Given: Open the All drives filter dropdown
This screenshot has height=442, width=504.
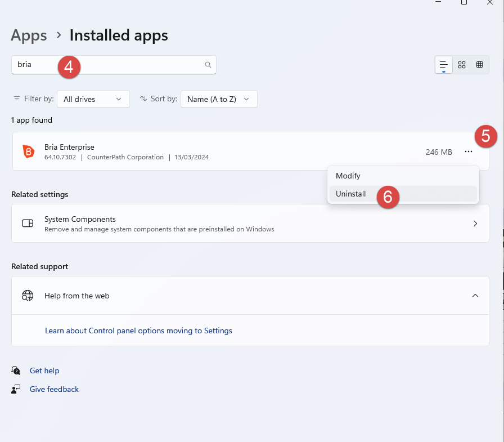Looking at the screenshot, I should pyautogui.click(x=93, y=99).
